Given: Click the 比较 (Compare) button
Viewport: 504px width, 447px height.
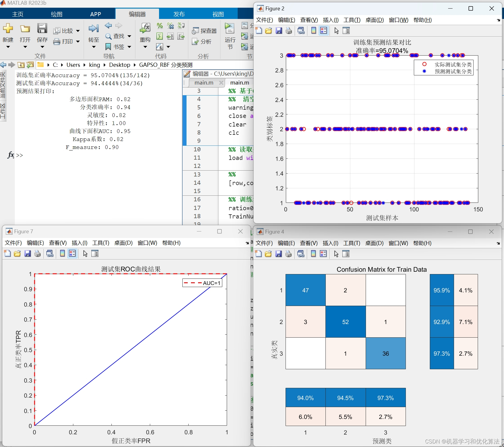Looking at the screenshot, I should pos(64,31).
